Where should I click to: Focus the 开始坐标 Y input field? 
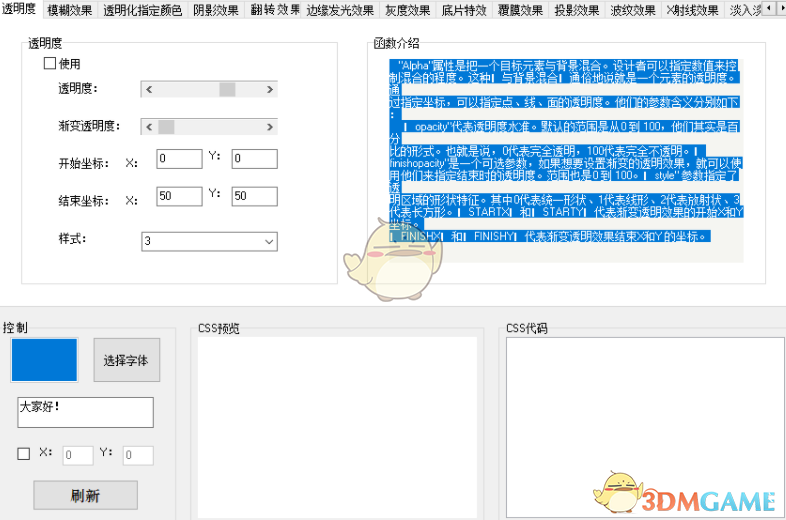coord(255,158)
